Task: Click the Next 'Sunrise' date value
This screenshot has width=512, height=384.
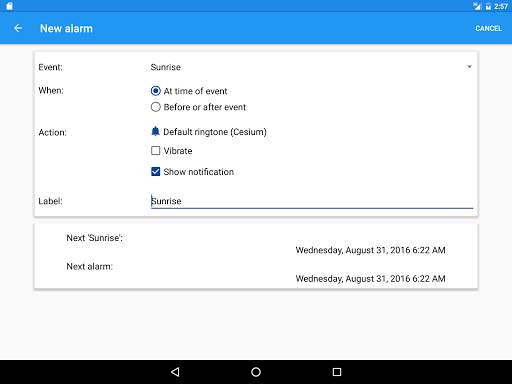Action: [370, 250]
